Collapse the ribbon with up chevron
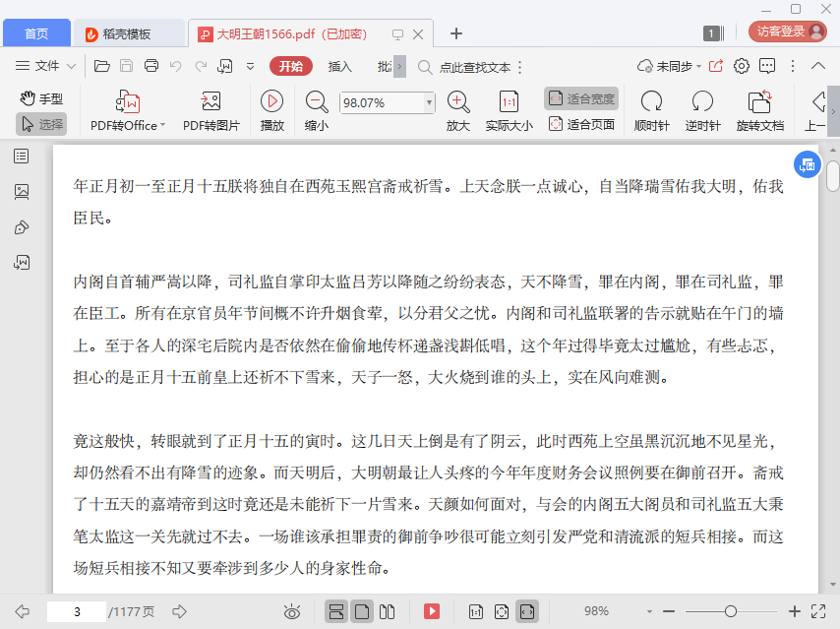 (x=818, y=66)
